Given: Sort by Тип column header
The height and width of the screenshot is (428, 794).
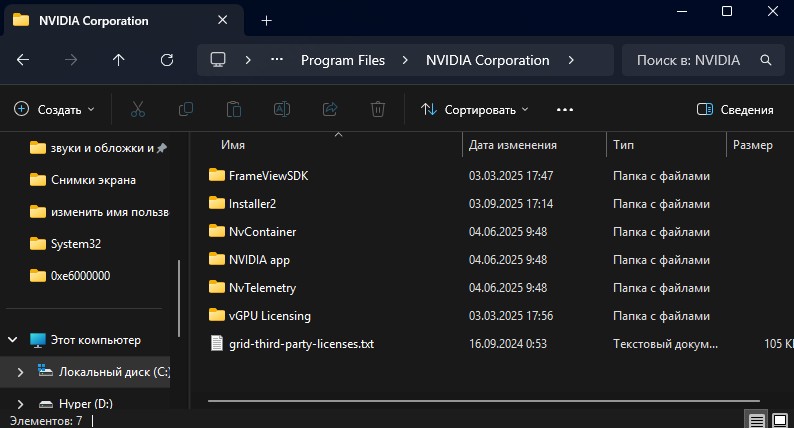Looking at the screenshot, I should (x=623, y=145).
